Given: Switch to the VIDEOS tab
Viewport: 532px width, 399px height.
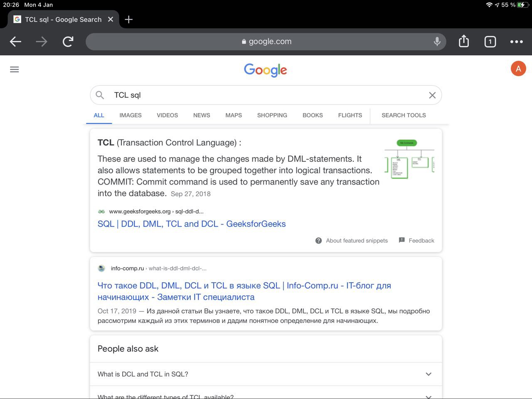Looking at the screenshot, I should tap(167, 116).
